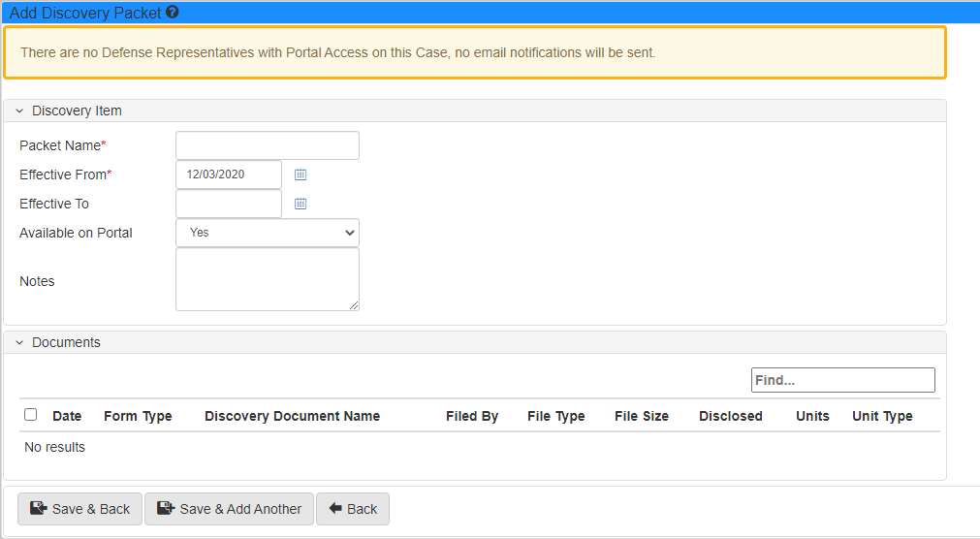The width and height of the screenshot is (980, 539).
Task: Edit the Effective From date field
Action: 229,174
